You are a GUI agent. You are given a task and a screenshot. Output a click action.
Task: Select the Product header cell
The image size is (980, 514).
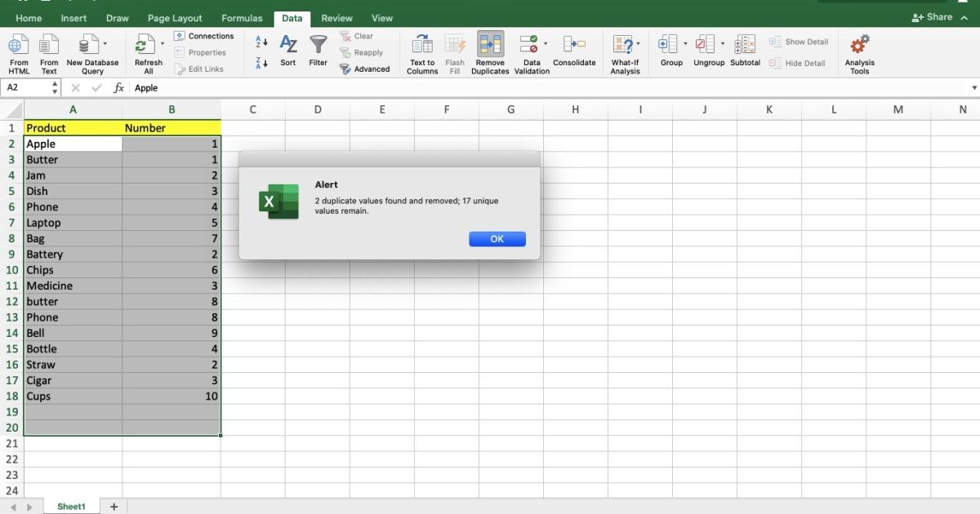[73, 128]
